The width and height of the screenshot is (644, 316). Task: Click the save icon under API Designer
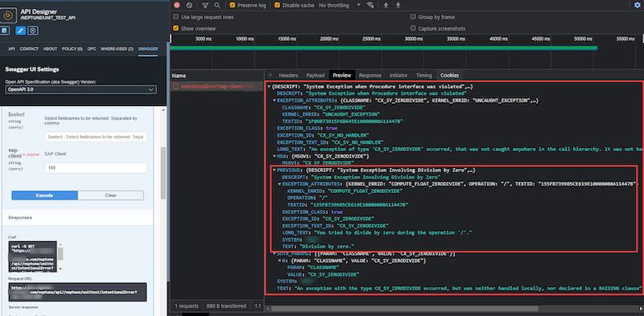pyautogui.click(x=5, y=31)
